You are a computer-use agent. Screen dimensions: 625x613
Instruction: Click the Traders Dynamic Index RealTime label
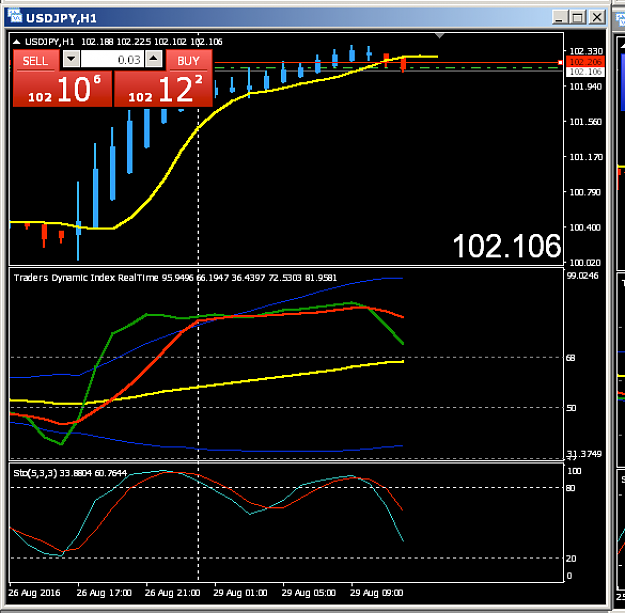(86, 277)
